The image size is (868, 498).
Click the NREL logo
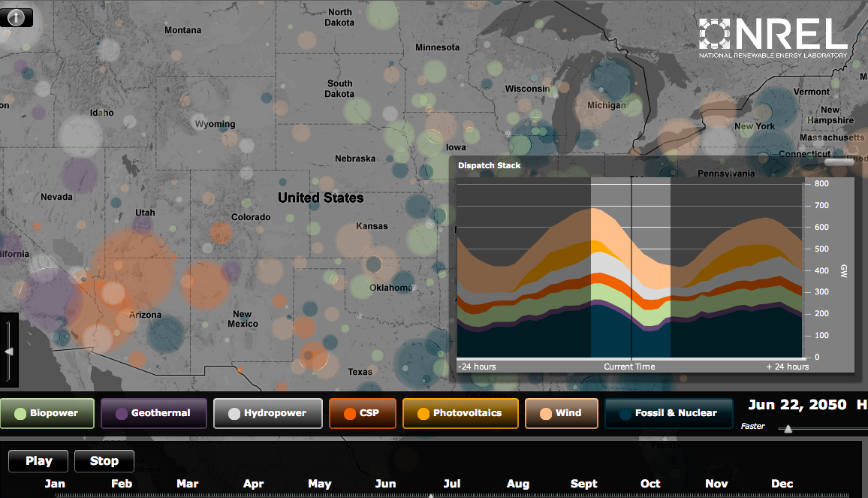point(773,38)
